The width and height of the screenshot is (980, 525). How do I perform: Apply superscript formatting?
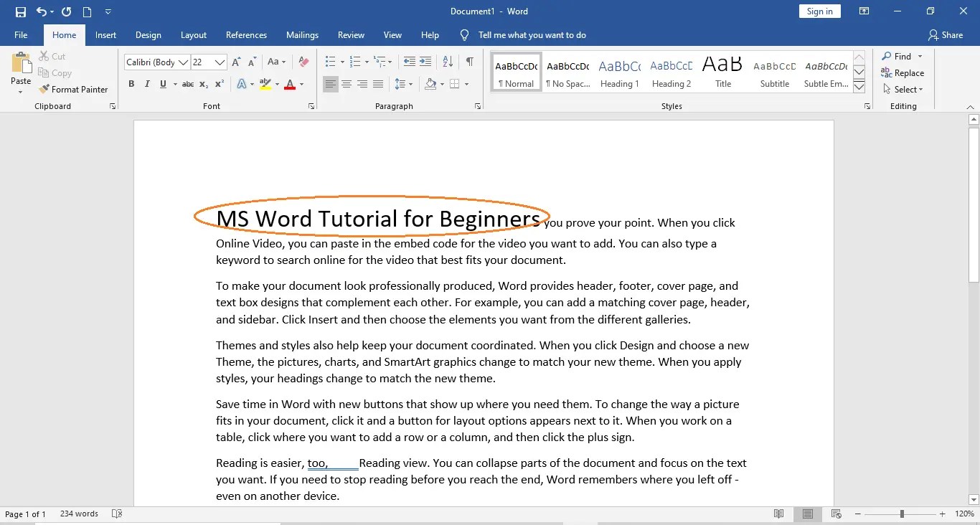[x=220, y=85]
